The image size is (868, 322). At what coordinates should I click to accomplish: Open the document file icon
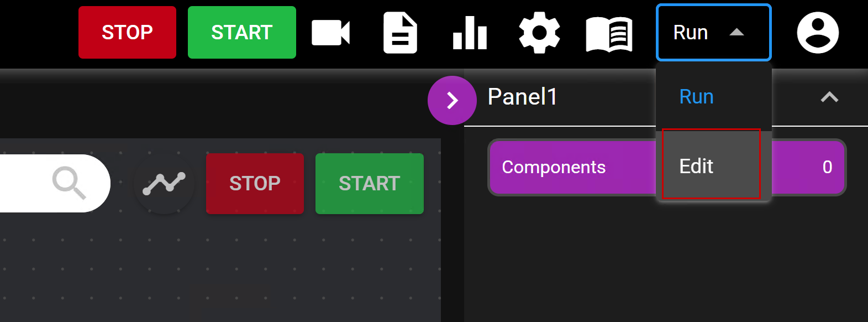400,33
